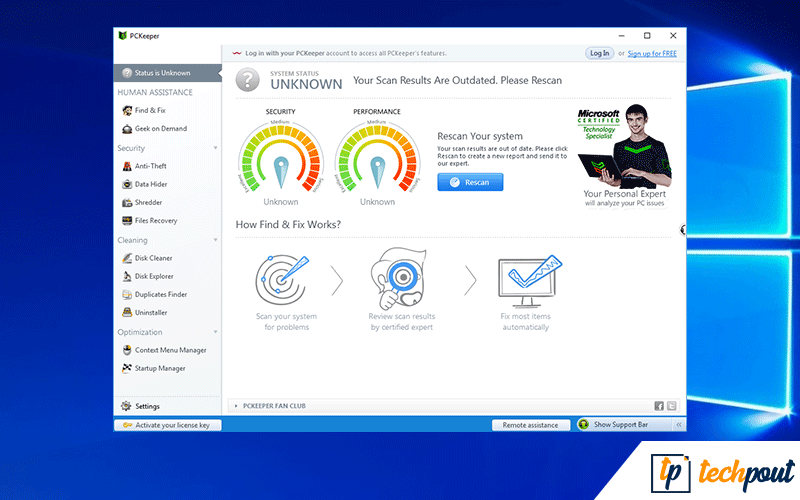Collapse the Security section arrow
Viewport: 800px width, 500px height.
(x=215, y=148)
